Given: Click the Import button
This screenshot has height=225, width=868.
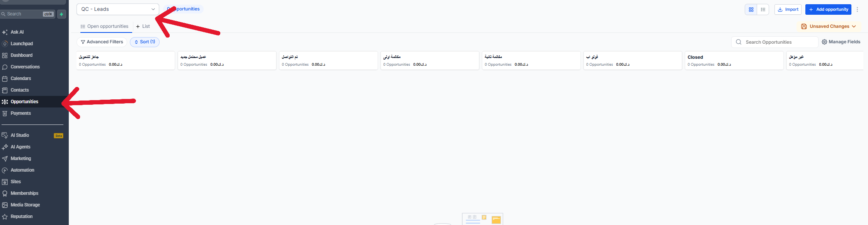Looking at the screenshot, I should click(788, 10).
